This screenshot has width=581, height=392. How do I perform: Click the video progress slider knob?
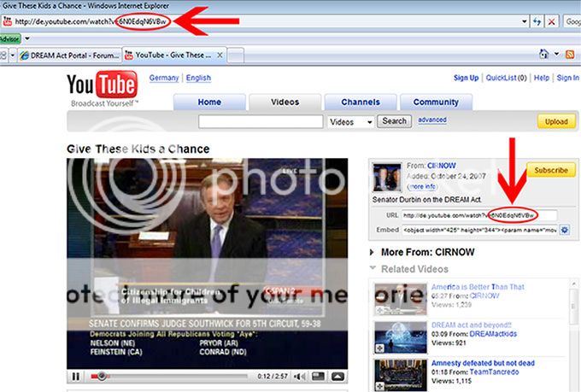pyautogui.click(x=102, y=377)
